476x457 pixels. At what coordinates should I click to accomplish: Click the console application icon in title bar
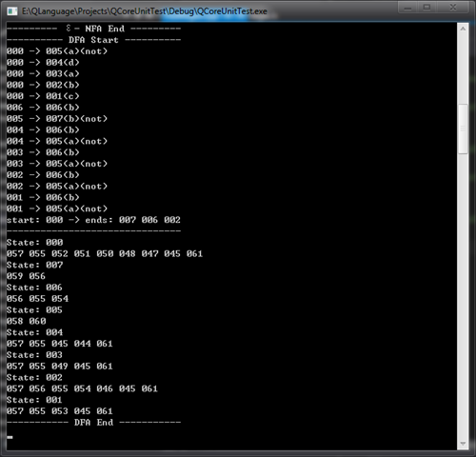click(x=12, y=11)
